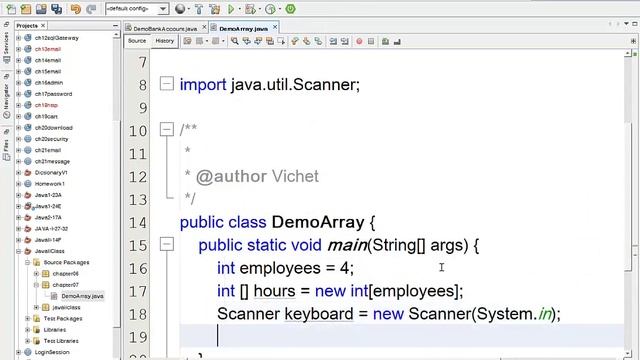Select the ch13email project
This screenshot has width=640, height=360.
point(47,49)
